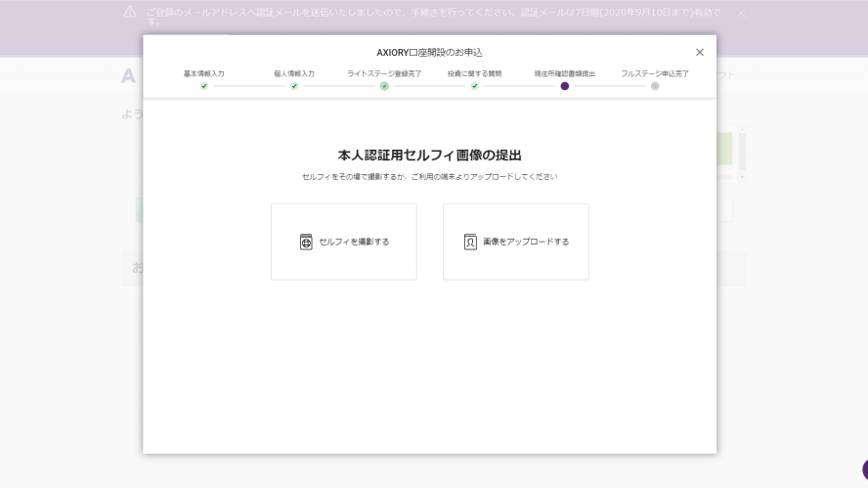The width and height of the screenshot is (868, 488).
Task: Click the portrait icon for image upload
Action: [470, 242]
